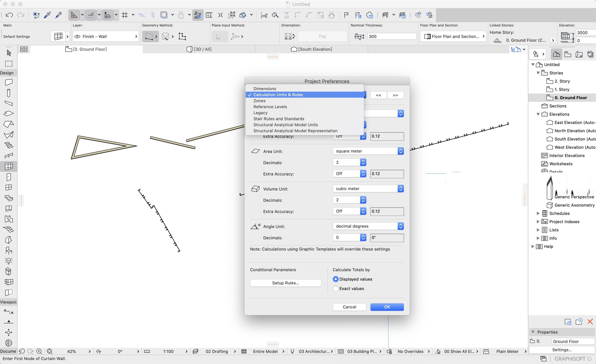Viewport: 596px width, 364px height.
Task: Collapse the Elevations tree node
Action: (538, 114)
